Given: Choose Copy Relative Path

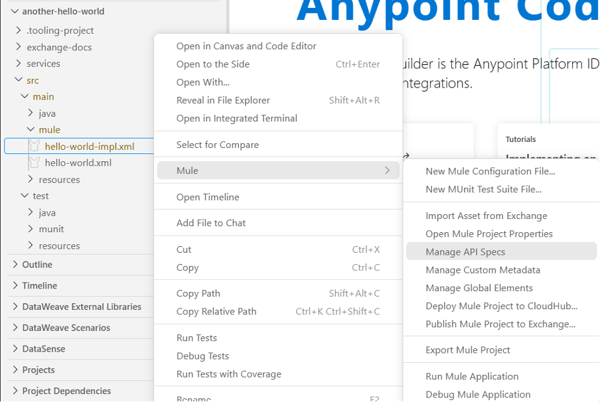Looking at the screenshot, I should pos(278,311).
